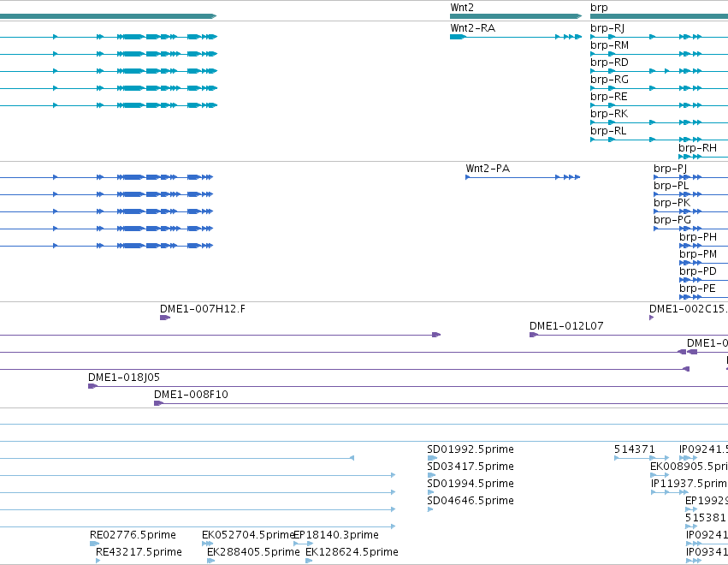Screen dimensions: 728x565
Task: Select feature label 515381
Action: [x=705, y=518]
